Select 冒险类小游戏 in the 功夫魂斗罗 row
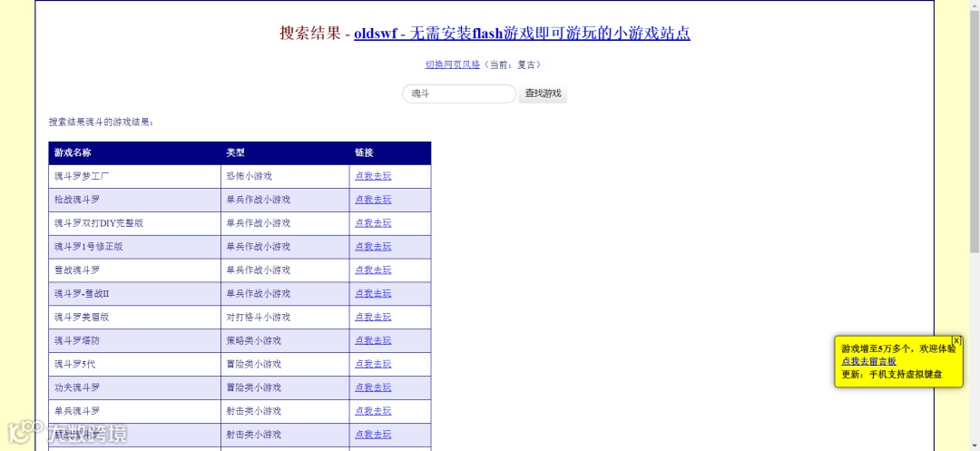 click(x=285, y=387)
